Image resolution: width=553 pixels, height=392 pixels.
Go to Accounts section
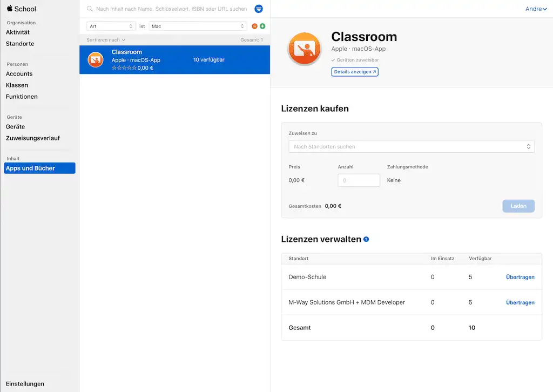click(19, 73)
